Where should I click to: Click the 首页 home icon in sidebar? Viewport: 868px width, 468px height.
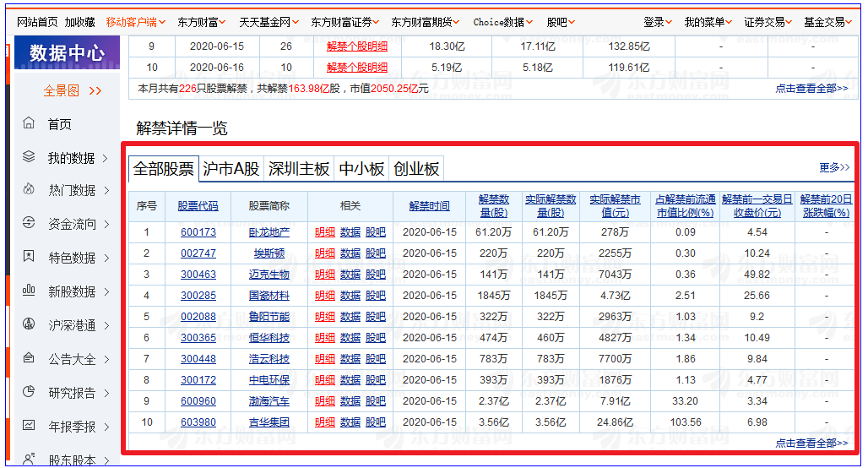coord(29,123)
